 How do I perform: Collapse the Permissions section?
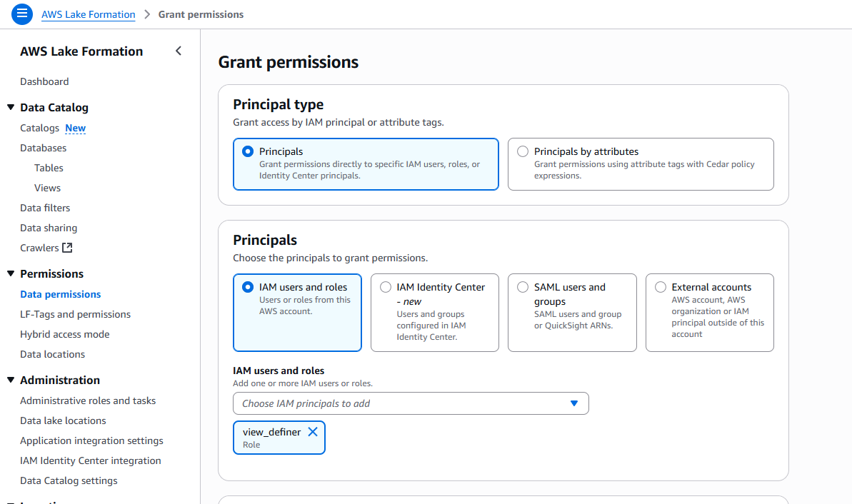[11, 274]
